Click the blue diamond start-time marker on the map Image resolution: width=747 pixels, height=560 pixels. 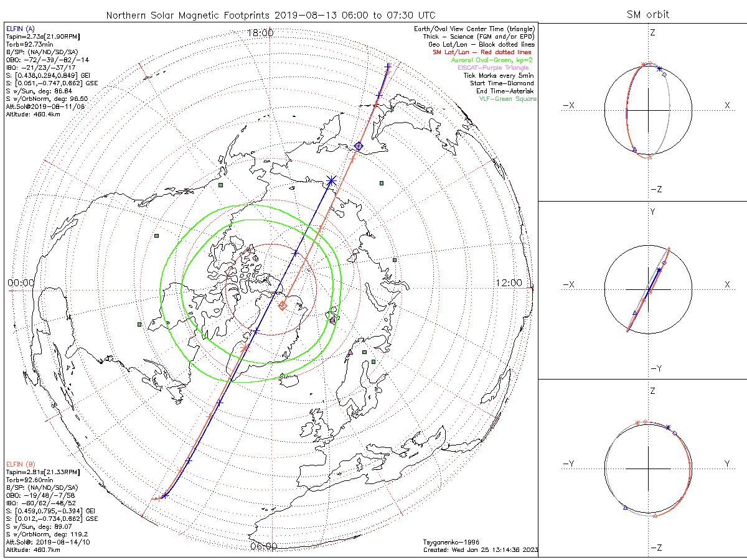pos(359,146)
